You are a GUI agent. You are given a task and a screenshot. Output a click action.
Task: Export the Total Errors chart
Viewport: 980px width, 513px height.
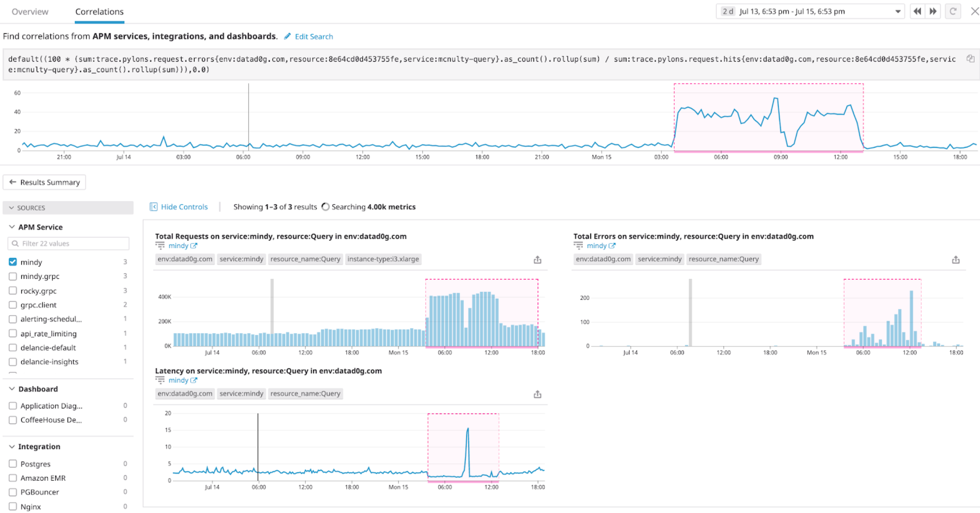(x=956, y=260)
